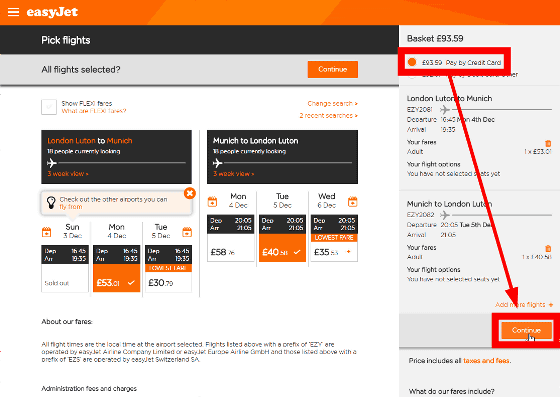
Task: Select the £30.79 Tue 5 Dec outbound fare
Action: click(168, 268)
